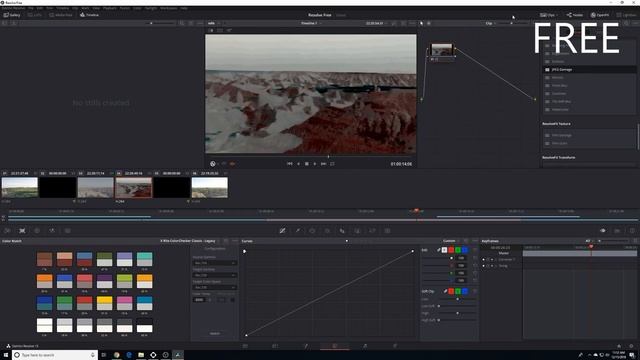Click the Color Match 'Match' button

click(215, 333)
